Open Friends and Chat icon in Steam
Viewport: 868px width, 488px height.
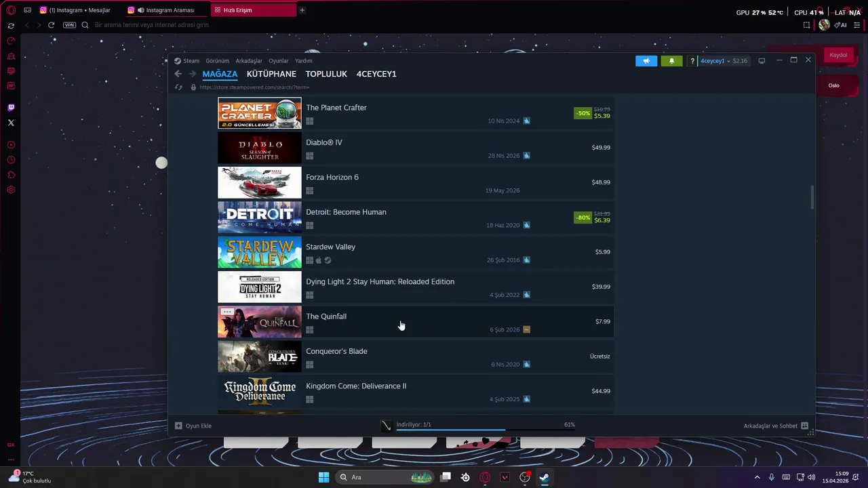coord(804,426)
